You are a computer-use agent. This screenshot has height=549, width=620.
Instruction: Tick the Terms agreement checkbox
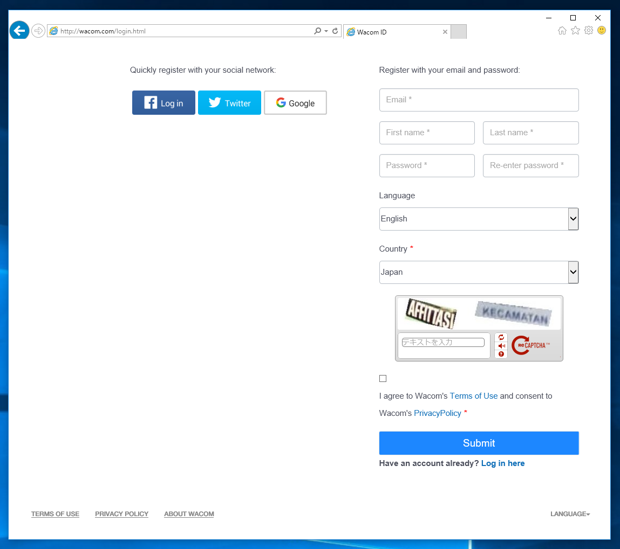[383, 379]
